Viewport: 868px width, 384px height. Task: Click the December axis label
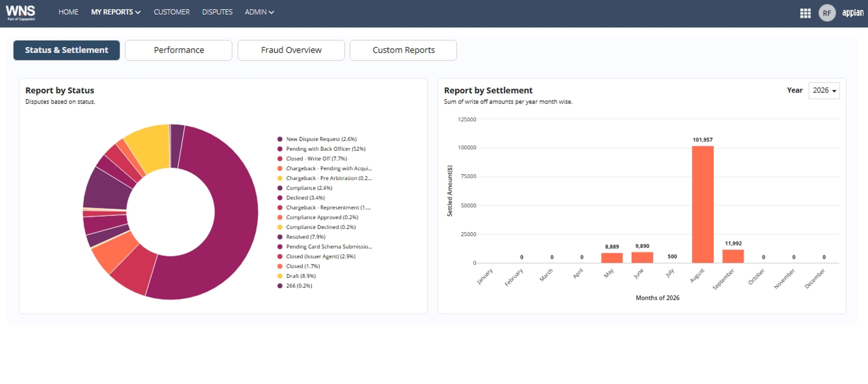click(814, 279)
